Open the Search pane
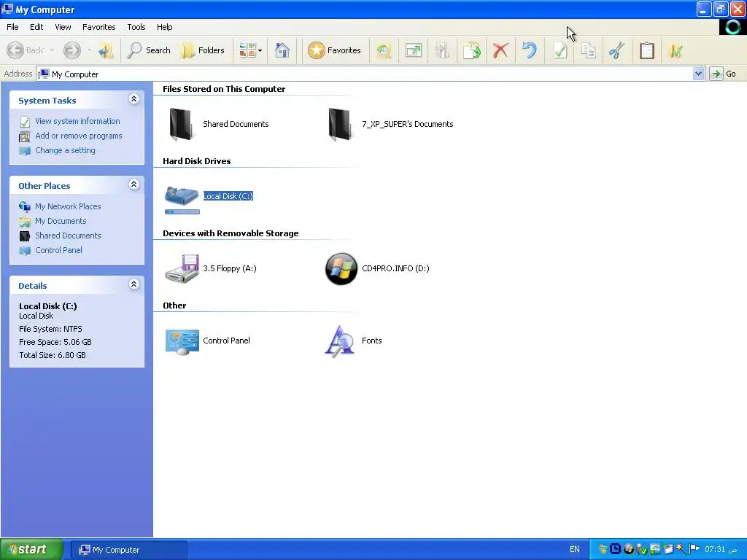 [x=149, y=50]
